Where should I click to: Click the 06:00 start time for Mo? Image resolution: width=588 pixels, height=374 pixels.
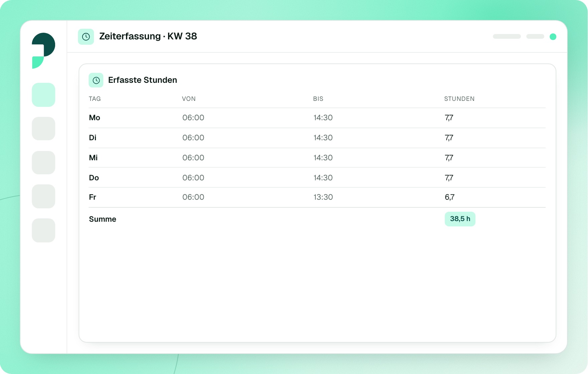193,118
